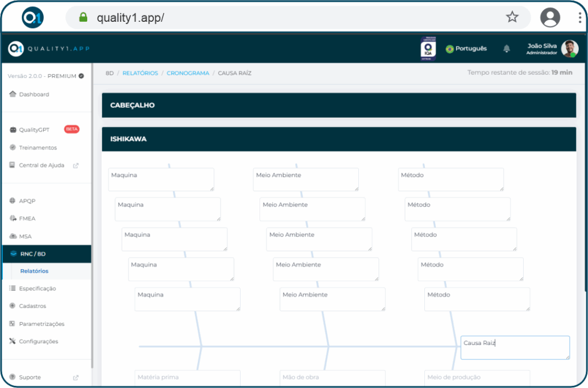The image size is (588, 388).
Task: Click the padlock site security icon
Action: pyautogui.click(x=83, y=17)
